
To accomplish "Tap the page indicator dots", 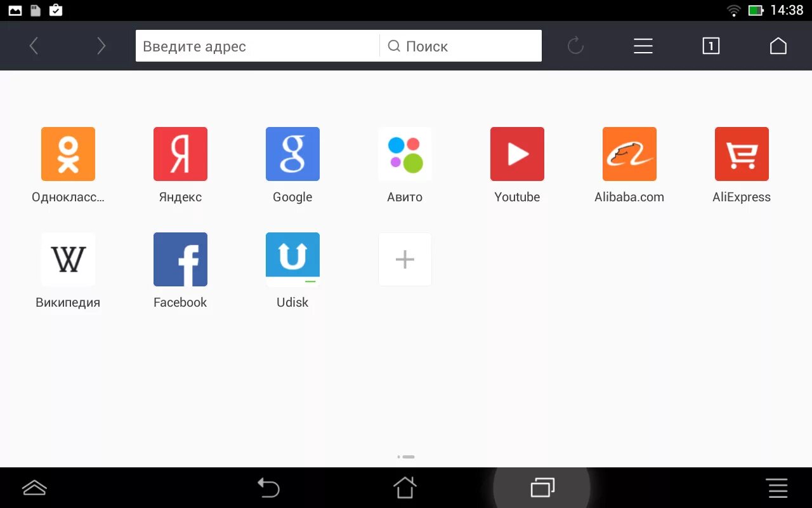I will pyautogui.click(x=406, y=457).
